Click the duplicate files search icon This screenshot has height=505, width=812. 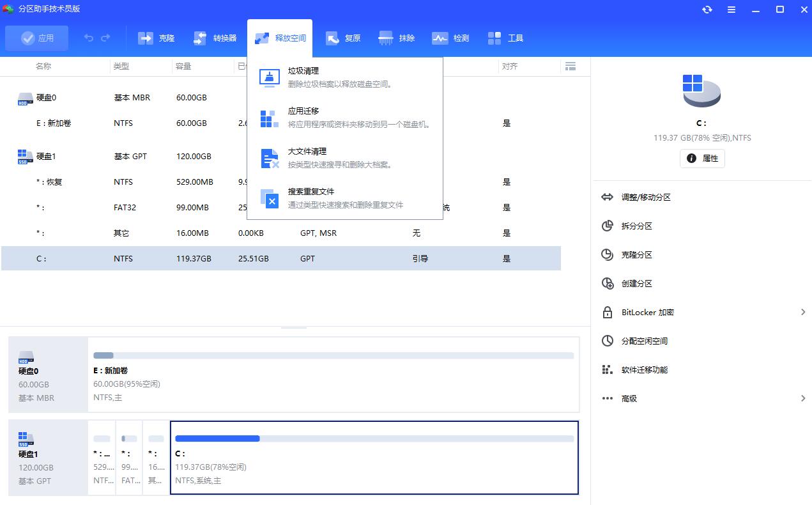270,199
